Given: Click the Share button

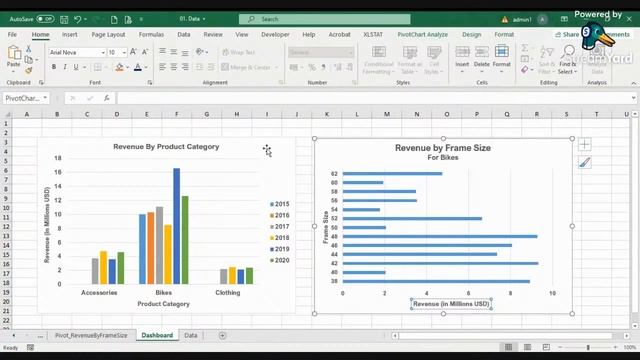Looking at the screenshot, I should [567, 35].
